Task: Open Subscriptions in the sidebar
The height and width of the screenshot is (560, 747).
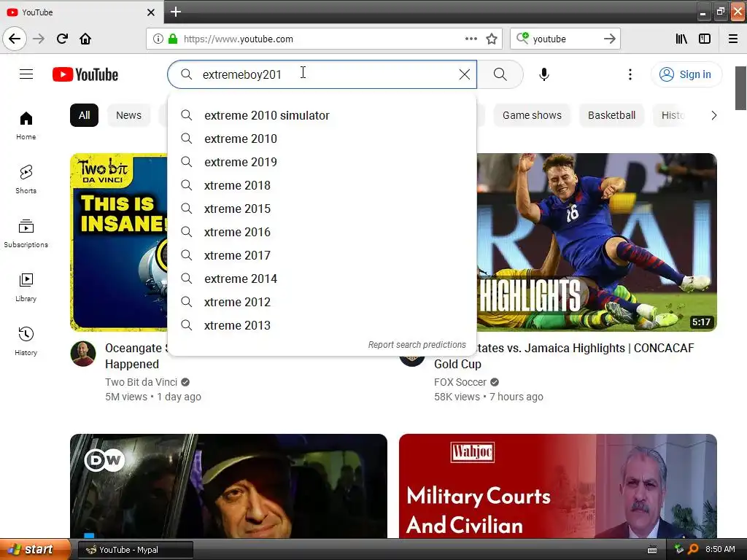Action: tap(26, 233)
